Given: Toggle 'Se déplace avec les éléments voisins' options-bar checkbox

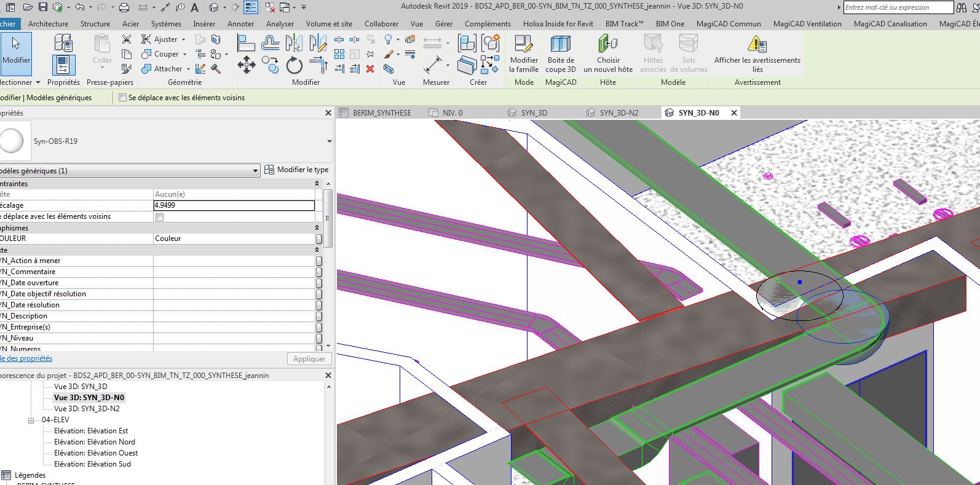Looking at the screenshot, I should point(123,98).
